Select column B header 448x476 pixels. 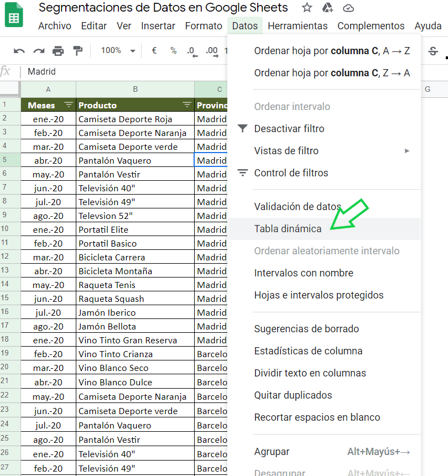pyautogui.click(x=135, y=89)
